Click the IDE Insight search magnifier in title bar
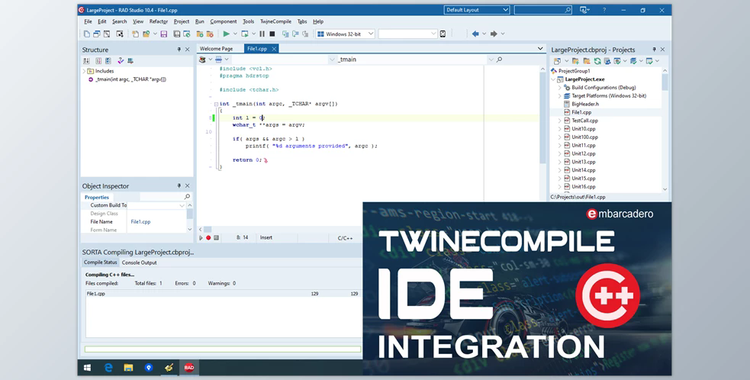 pyautogui.click(x=568, y=10)
